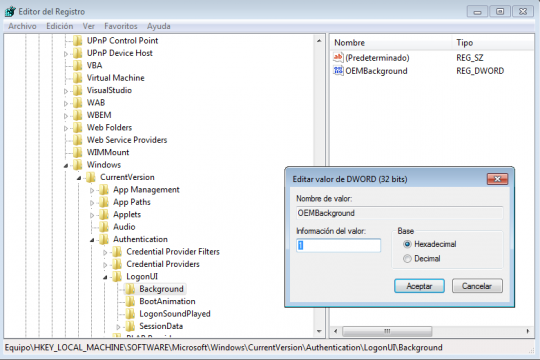The height and width of the screenshot is (360, 540).
Task: Expand the Web Folders key
Action: click(66, 128)
